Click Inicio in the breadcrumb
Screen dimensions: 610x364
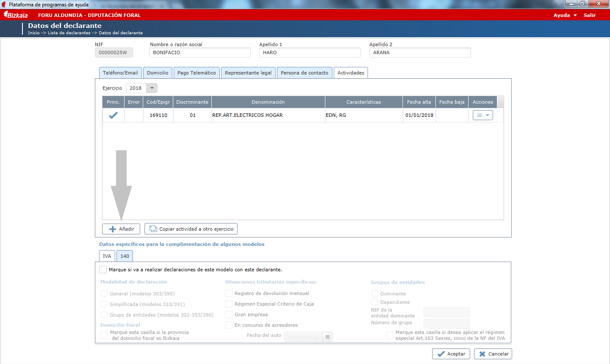(33, 33)
